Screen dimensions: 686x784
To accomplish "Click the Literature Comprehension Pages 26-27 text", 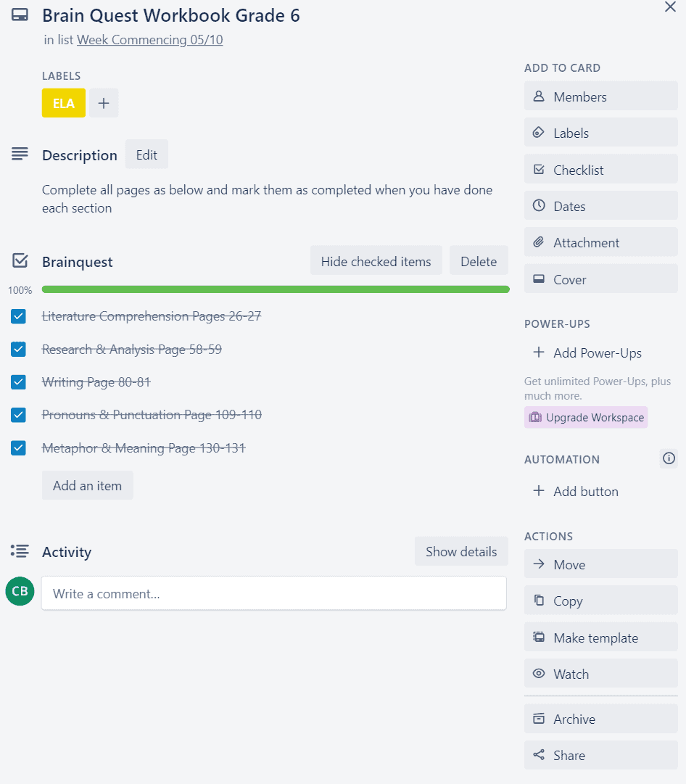I will (152, 316).
